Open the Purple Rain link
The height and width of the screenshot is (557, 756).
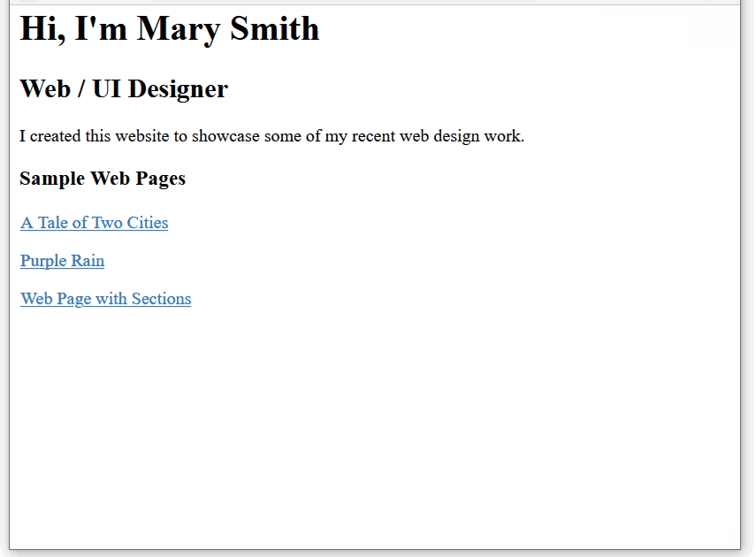tap(62, 261)
